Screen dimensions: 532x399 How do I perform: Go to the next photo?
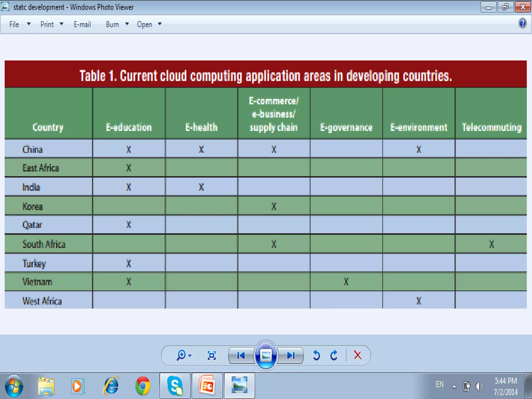[x=291, y=355]
